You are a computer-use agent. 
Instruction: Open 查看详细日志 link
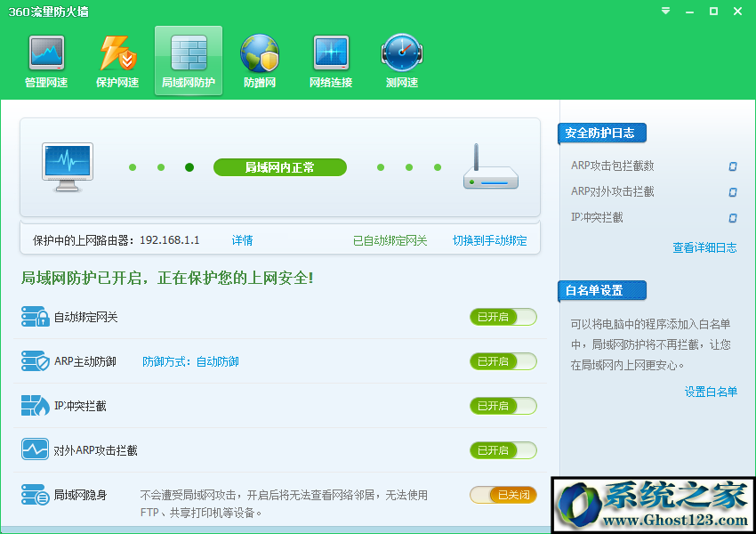pos(704,248)
